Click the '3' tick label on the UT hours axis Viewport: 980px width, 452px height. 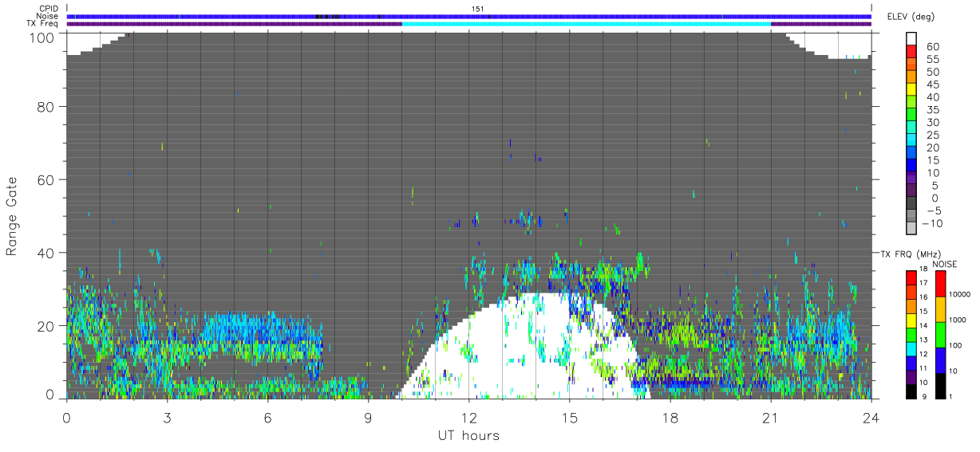168,417
